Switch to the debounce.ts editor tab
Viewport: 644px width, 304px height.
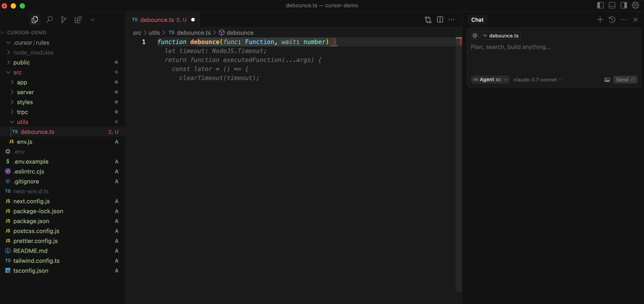pyautogui.click(x=160, y=20)
